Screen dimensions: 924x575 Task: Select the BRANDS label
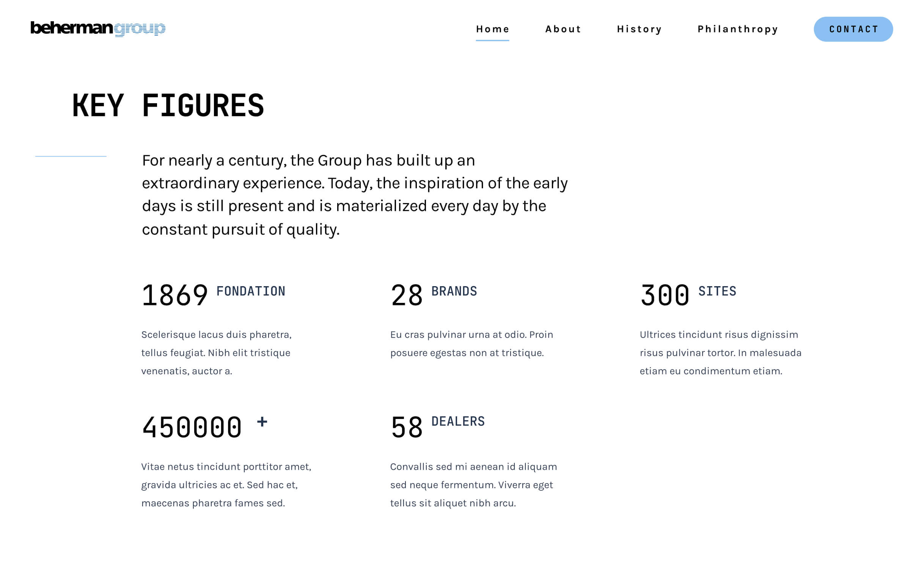pyautogui.click(x=454, y=291)
